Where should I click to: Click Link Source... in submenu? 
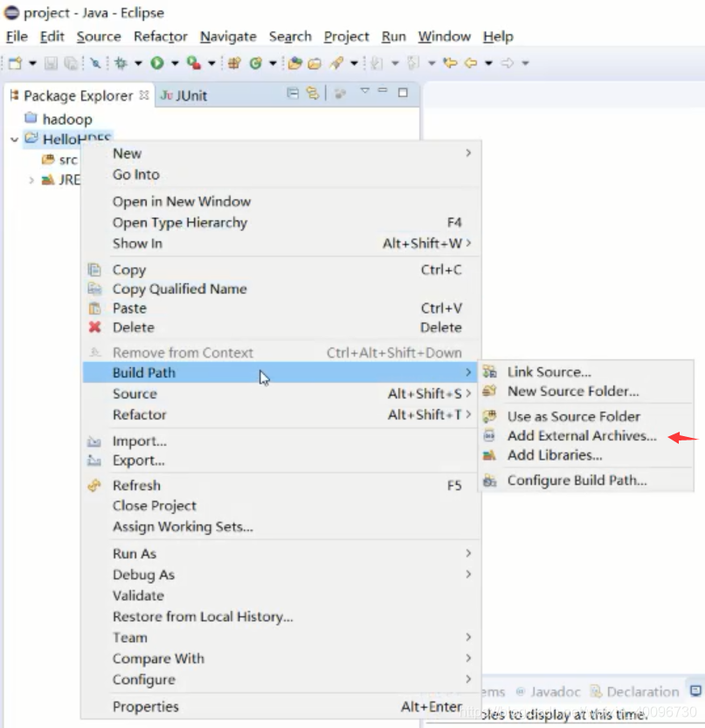tap(586, 372)
